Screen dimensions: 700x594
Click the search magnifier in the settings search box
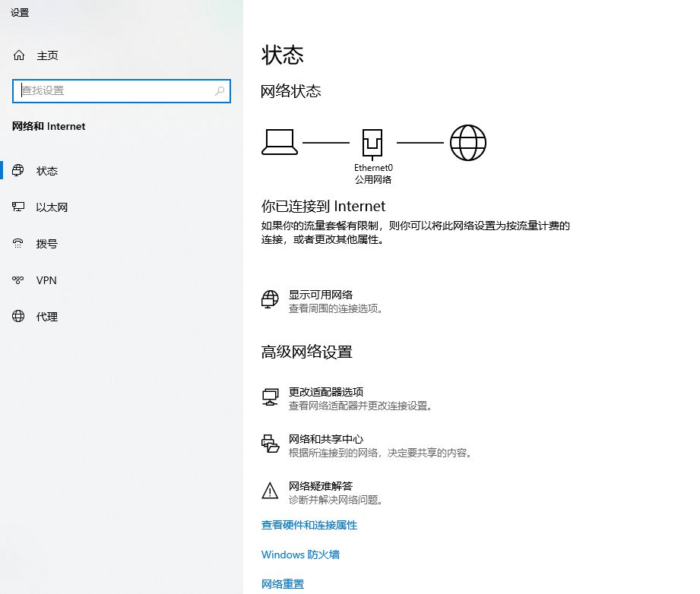coord(220,90)
